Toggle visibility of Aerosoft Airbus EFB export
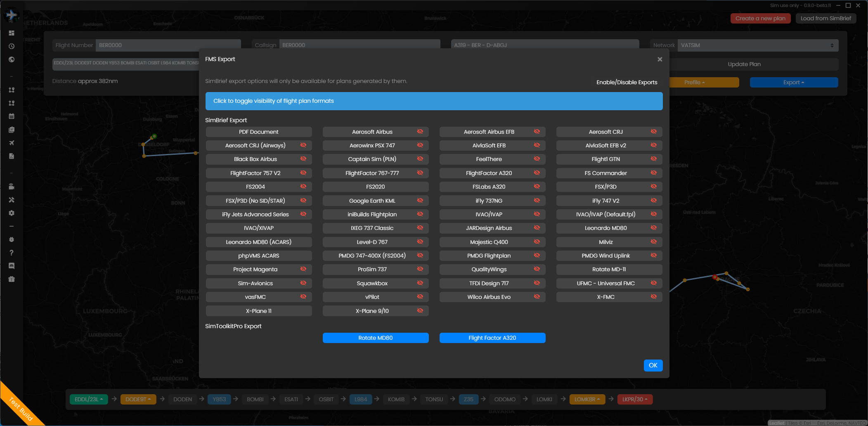Image resolution: width=868 pixels, height=426 pixels. 537,132
